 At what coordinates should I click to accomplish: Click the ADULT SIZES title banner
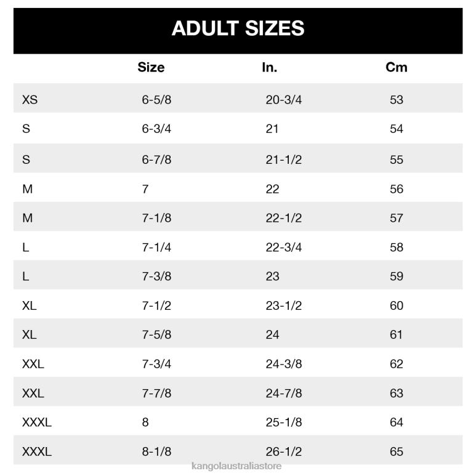pyautogui.click(x=238, y=28)
